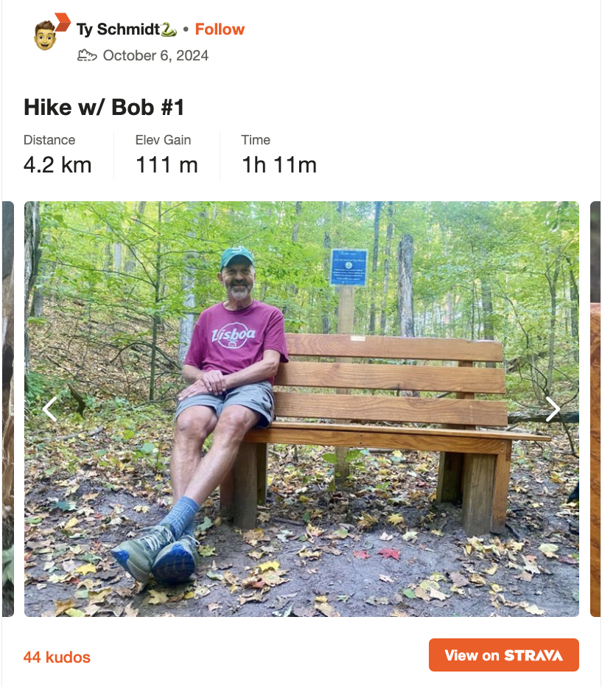Select the partially visible photo at left edge

pyautogui.click(x=8, y=409)
